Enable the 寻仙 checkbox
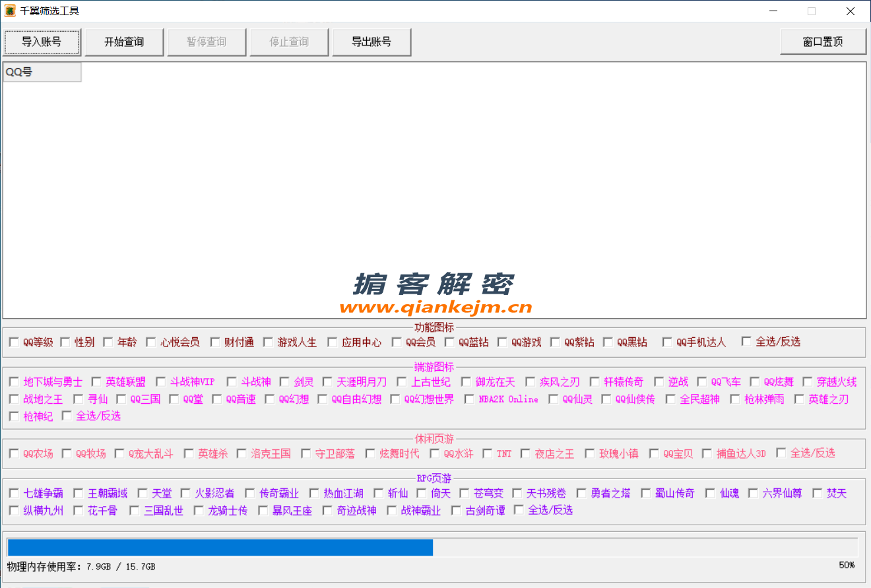 78,399
